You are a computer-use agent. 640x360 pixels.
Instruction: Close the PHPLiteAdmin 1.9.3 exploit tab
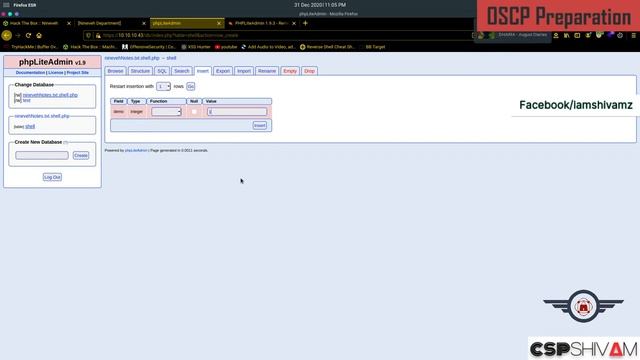click(x=294, y=23)
